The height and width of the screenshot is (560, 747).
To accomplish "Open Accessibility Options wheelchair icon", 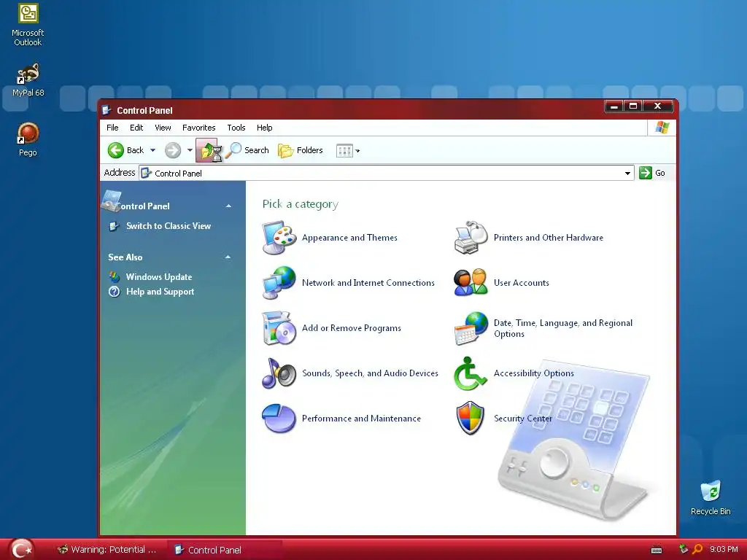I will tap(471, 373).
